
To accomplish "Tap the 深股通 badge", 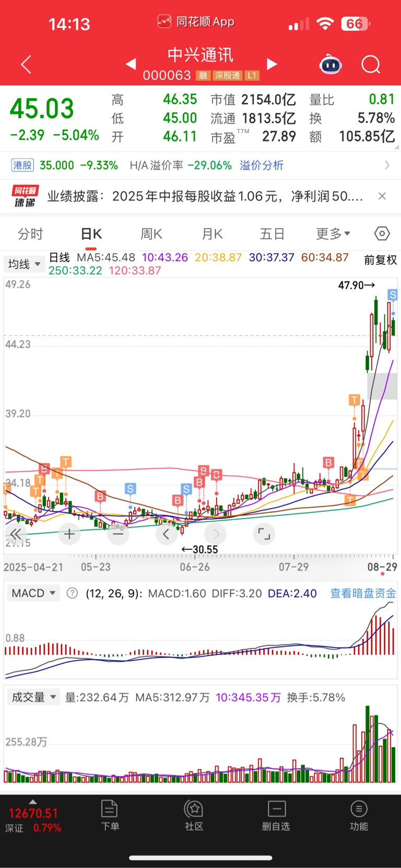I will tap(228, 76).
